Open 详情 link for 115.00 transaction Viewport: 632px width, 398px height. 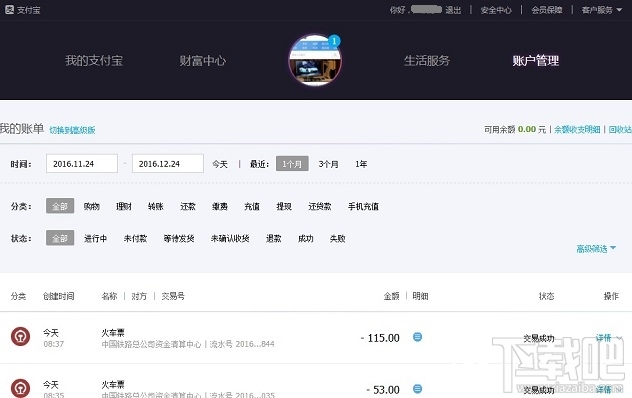click(603, 338)
